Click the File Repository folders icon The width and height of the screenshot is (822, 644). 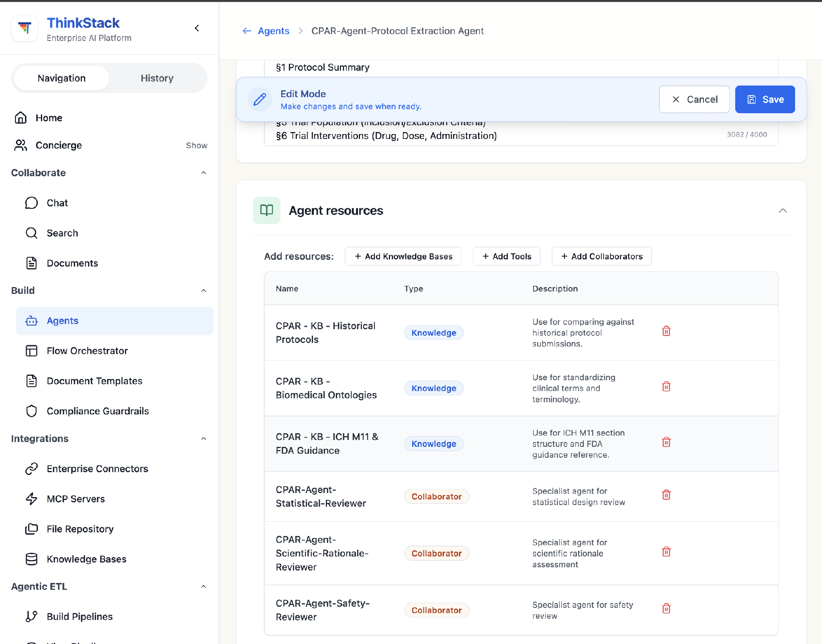coord(31,529)
